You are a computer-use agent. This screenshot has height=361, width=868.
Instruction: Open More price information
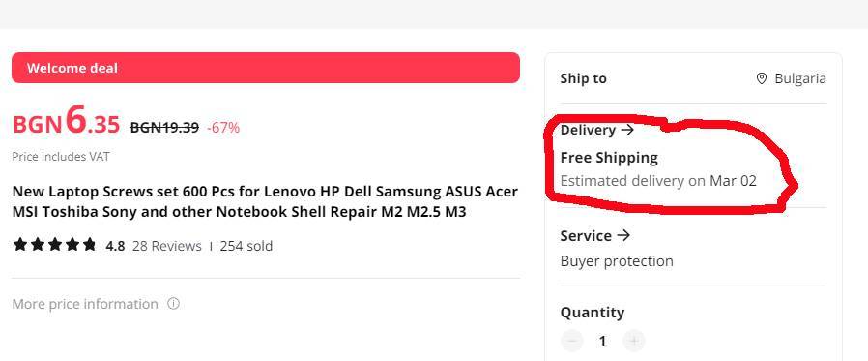click(85, 304)
